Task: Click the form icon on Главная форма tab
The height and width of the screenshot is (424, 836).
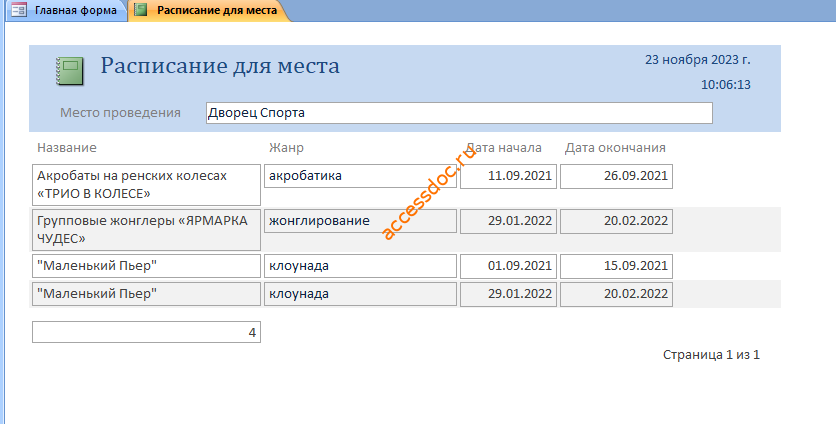Action: (x=19, y=10)
